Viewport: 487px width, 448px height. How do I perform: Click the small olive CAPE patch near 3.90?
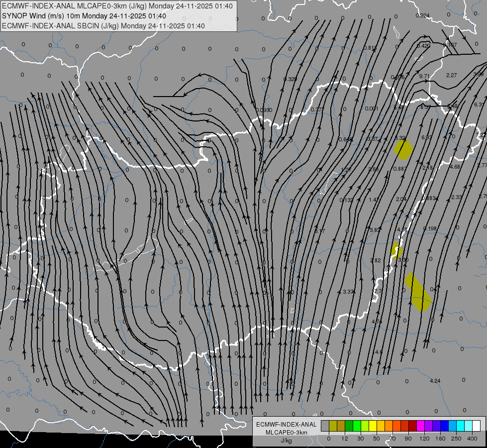tap(396, 250)
